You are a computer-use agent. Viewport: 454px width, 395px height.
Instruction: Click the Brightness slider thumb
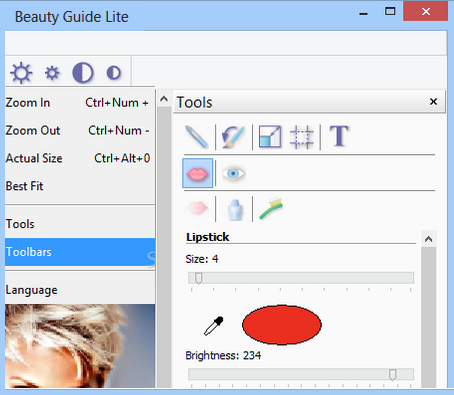(393, 375)
